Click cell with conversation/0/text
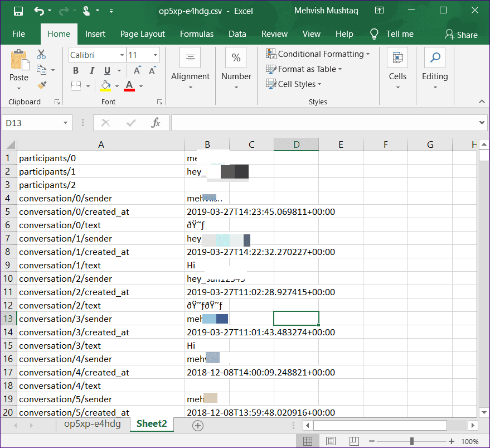This screenshot has width=490, height=448. coord(101,225)
